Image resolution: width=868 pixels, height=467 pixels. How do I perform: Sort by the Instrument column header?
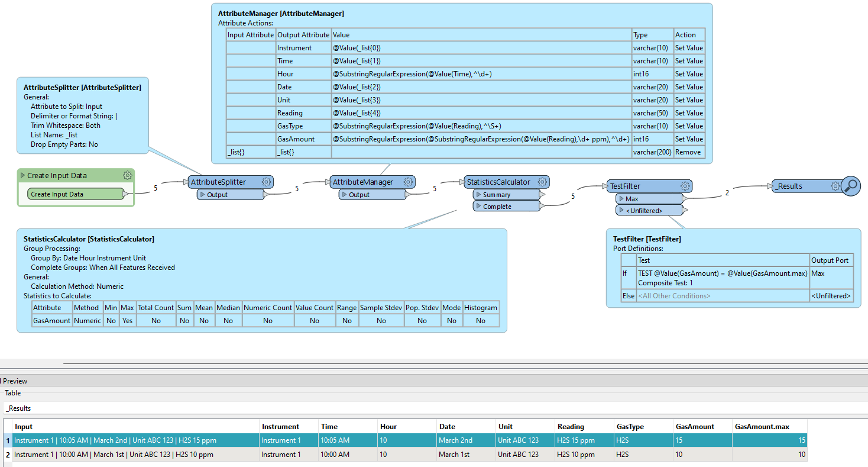tap(289, 426)
